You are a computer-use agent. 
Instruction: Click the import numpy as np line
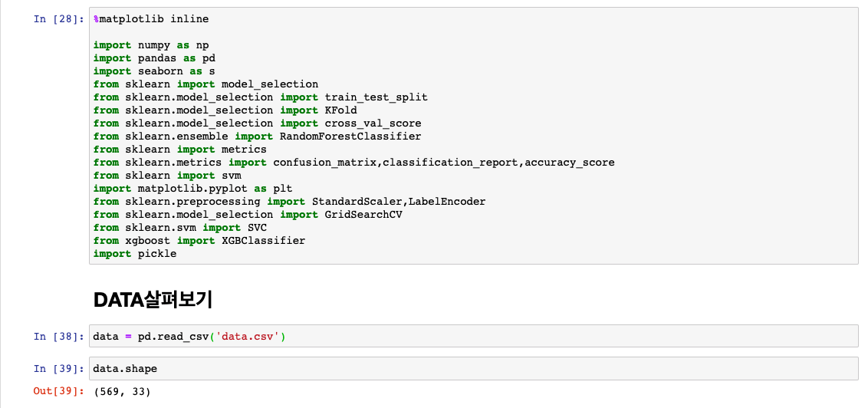pos(151,44)
